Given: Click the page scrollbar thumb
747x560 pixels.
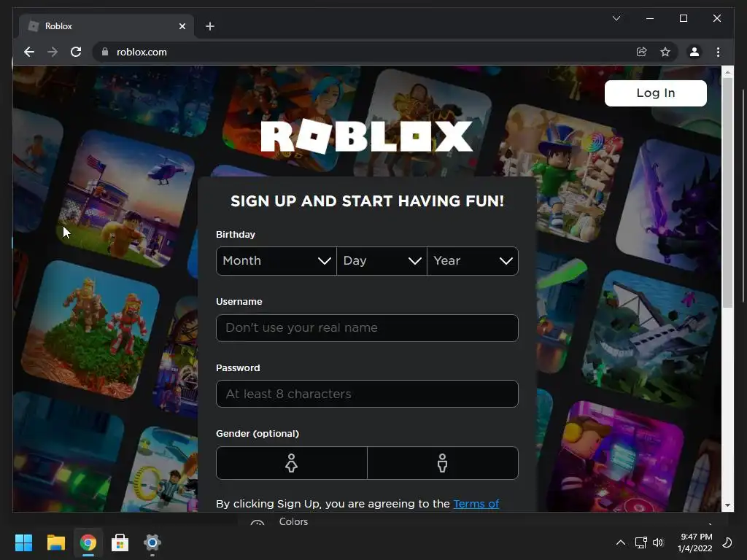Looking at the screenshot, I should click(x=727, y=192).
